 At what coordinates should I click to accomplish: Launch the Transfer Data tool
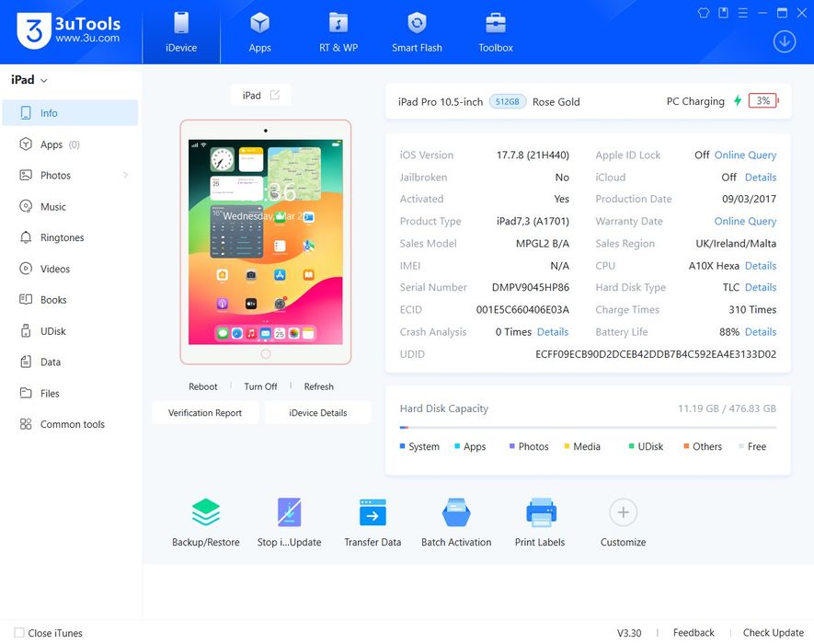373,523
